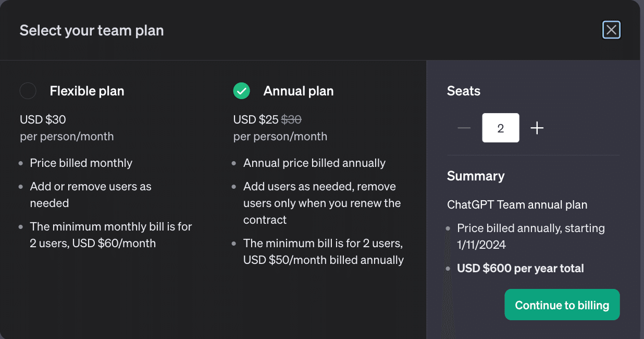Click the USD $30 Flexible plan price
644x339 pixels.
(x=43, y=119)
